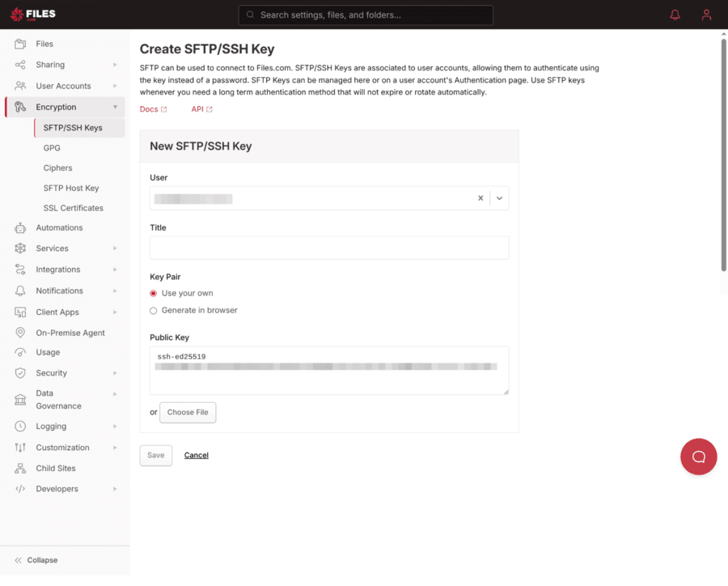The height and width of the screenshot is (586, 728).
Task: Select the Generate in browser option
Action: (x=153, y=310)
